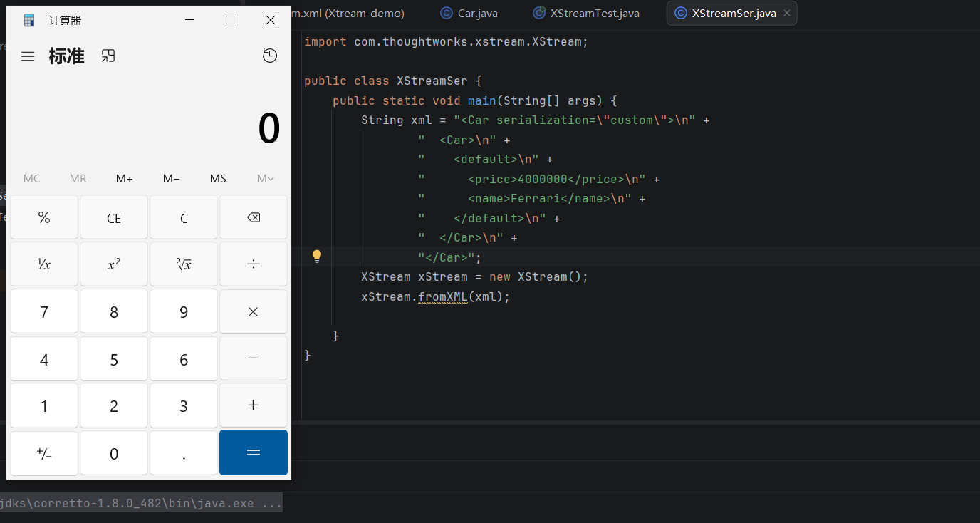Viewport: 980px width, 523px height.
Task: Click the reciprocal 1/x key
Action: click(x=44, y=264)
